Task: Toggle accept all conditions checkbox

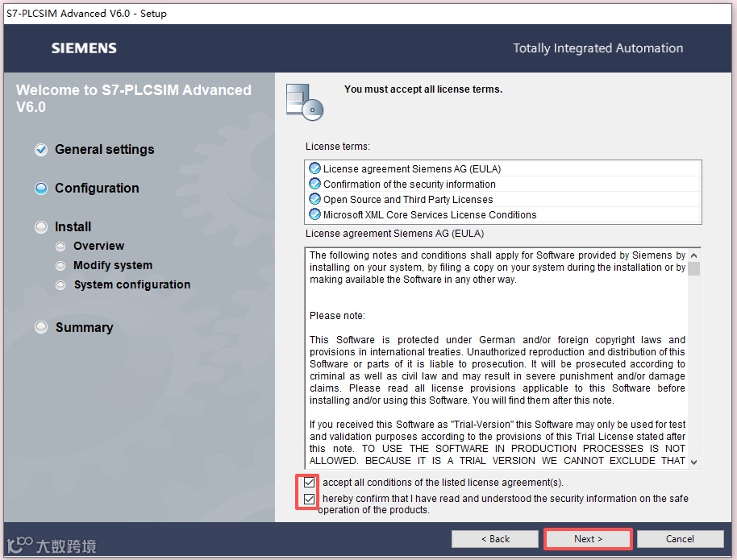Action: [309, 483]
